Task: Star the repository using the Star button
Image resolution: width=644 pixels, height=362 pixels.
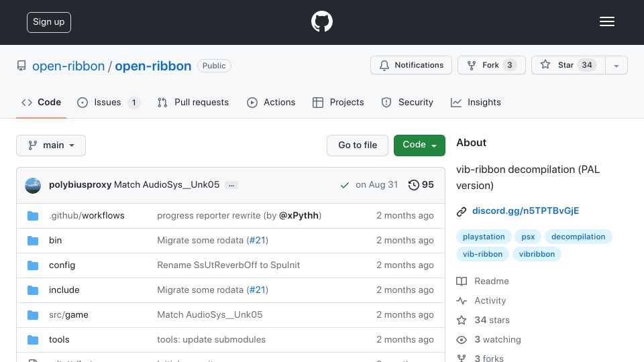Action: click(x=568, y=65)
